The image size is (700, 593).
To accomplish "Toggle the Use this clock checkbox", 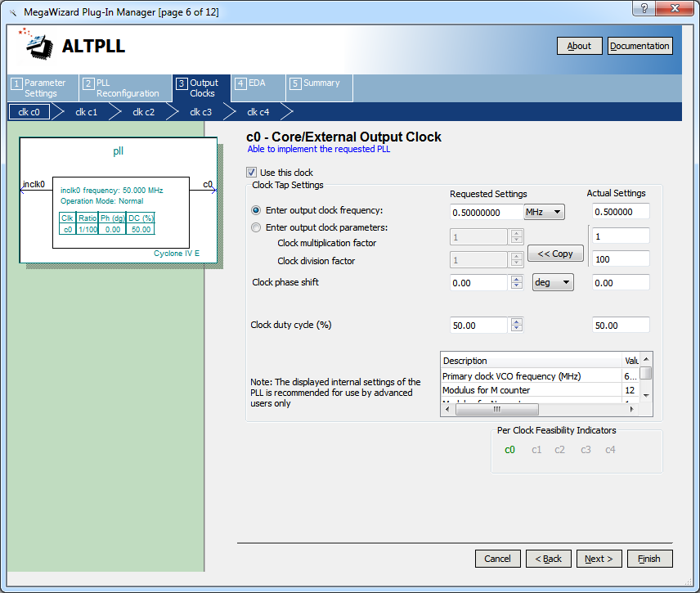I will [x=252, y=173].
